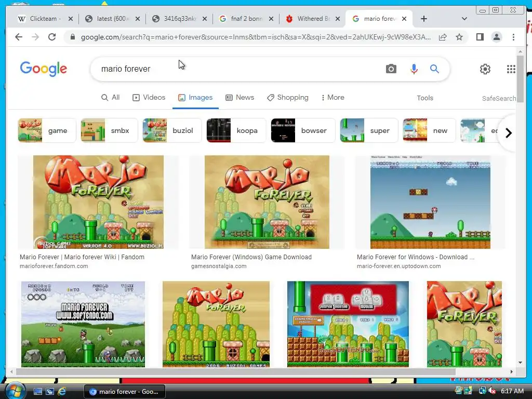The height and width of the screenshot is (399, 532).
Task: Close the Clickteam tab
Action: coord(71,19)
